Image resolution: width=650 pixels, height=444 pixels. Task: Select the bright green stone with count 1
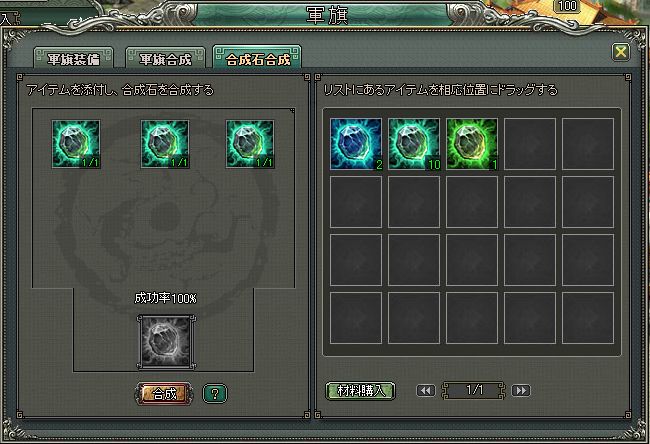click(x=472, y=144)
